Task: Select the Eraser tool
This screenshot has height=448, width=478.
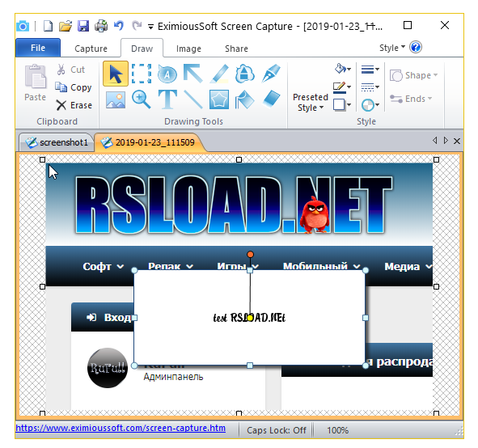Action: pyautogui.click(x=271, y=99)
